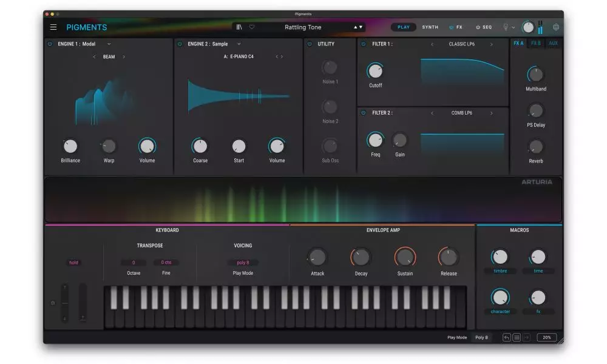Click the Attack envelope knob

[317, 258]
